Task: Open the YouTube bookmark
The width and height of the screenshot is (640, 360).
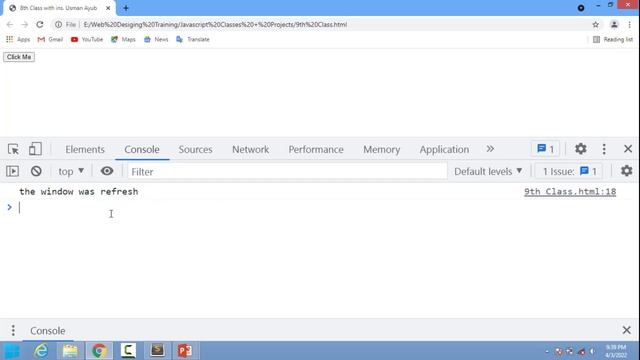Action: point(87,39)
